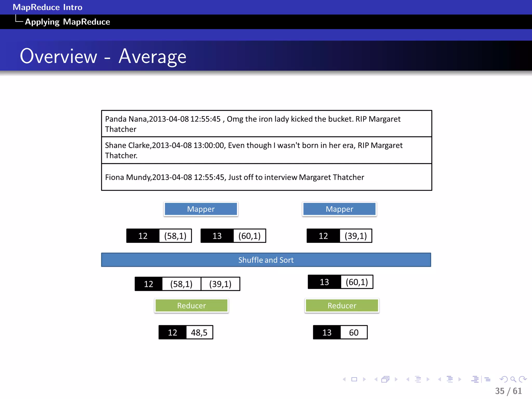532x399 pixels.
Task: Open the Applying MapReduce subsection link
Action: 68,22
